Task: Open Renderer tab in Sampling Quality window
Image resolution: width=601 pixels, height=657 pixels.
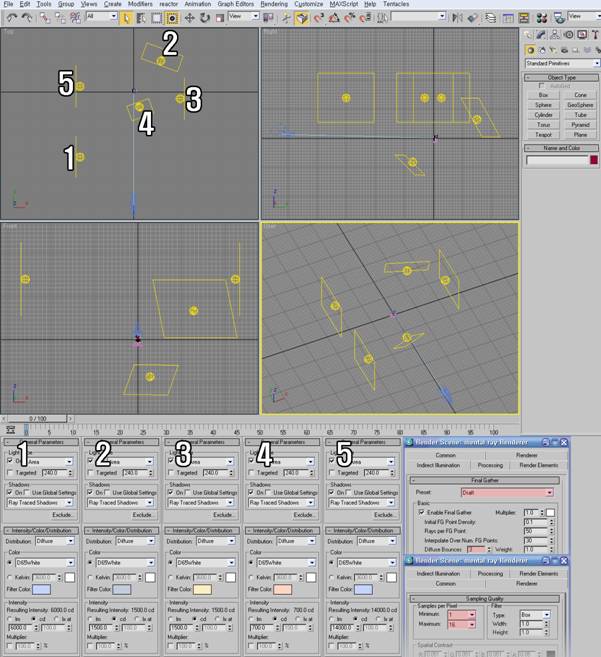Action: (x=526, y=583)
